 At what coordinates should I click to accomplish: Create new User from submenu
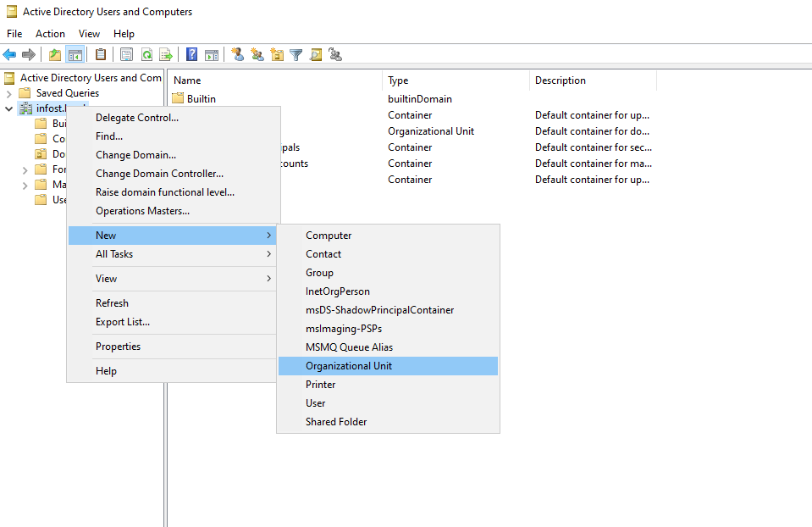(x=389, y=403)
